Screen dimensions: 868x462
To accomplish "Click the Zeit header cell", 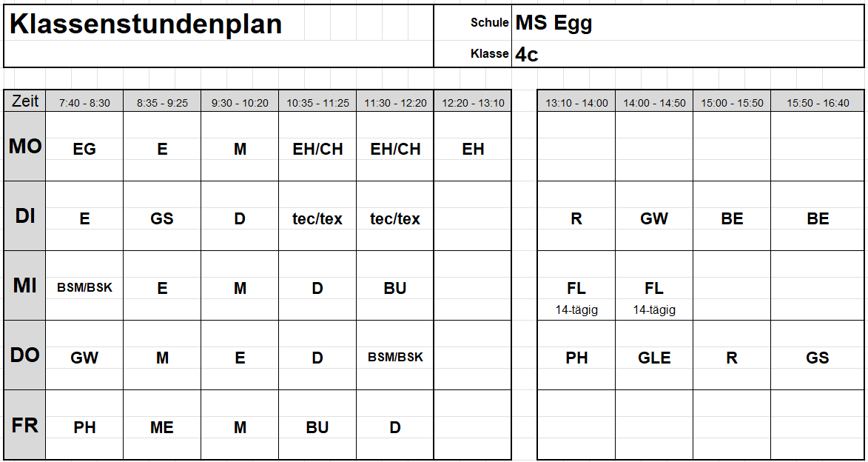I will point(25,101).
